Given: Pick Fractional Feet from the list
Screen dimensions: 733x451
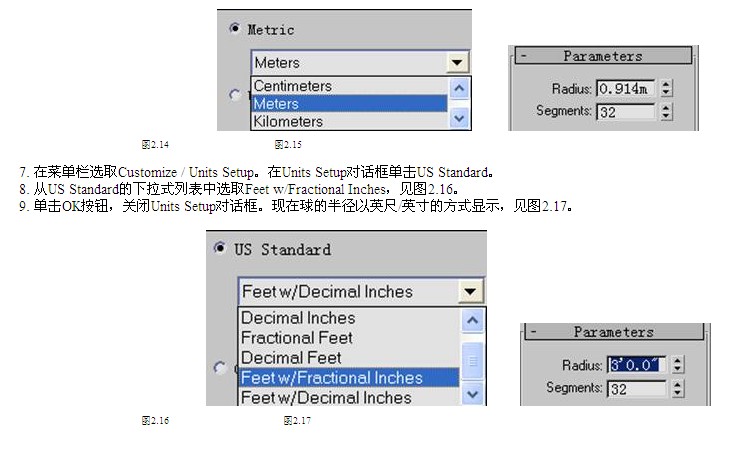Looking at the screenshot, I should 297,338.
